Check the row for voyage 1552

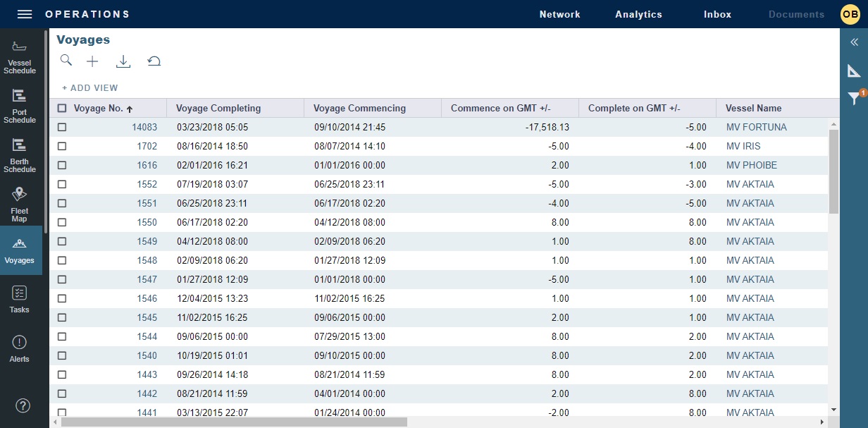coord(61,184)
